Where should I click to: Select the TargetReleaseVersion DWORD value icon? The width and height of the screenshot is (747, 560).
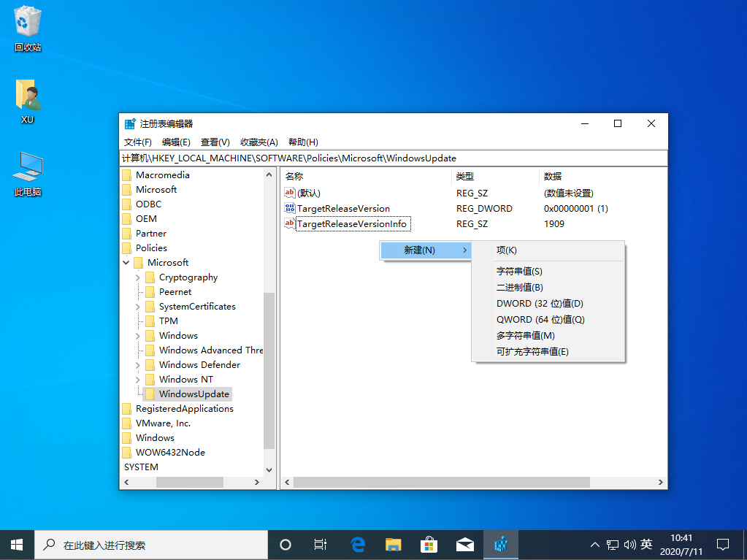(290, 208)
